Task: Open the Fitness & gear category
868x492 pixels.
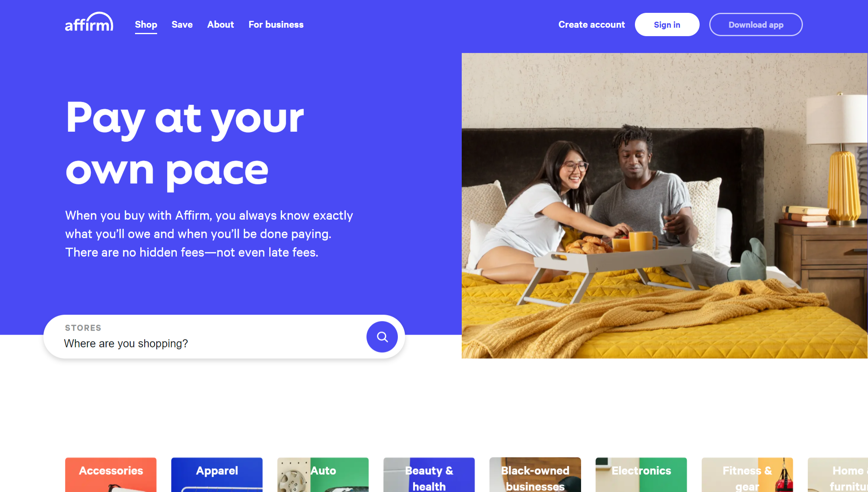Action: [747, 475]
